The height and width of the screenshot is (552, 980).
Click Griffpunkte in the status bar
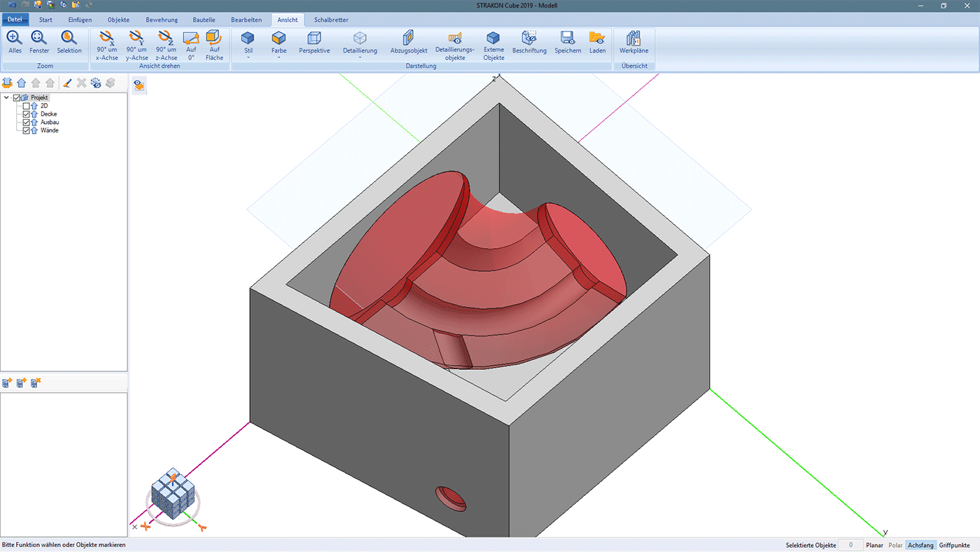click(x=954, y=545)
